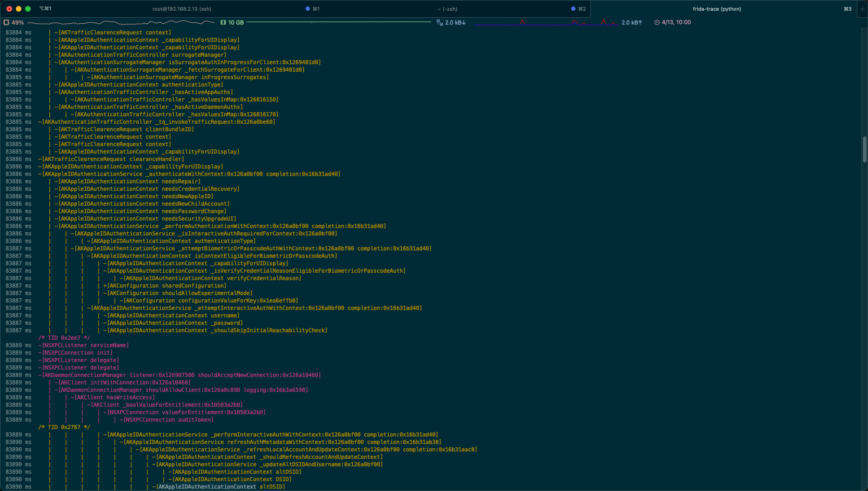Click the clearanceHandler trace line

coord(111,159)
